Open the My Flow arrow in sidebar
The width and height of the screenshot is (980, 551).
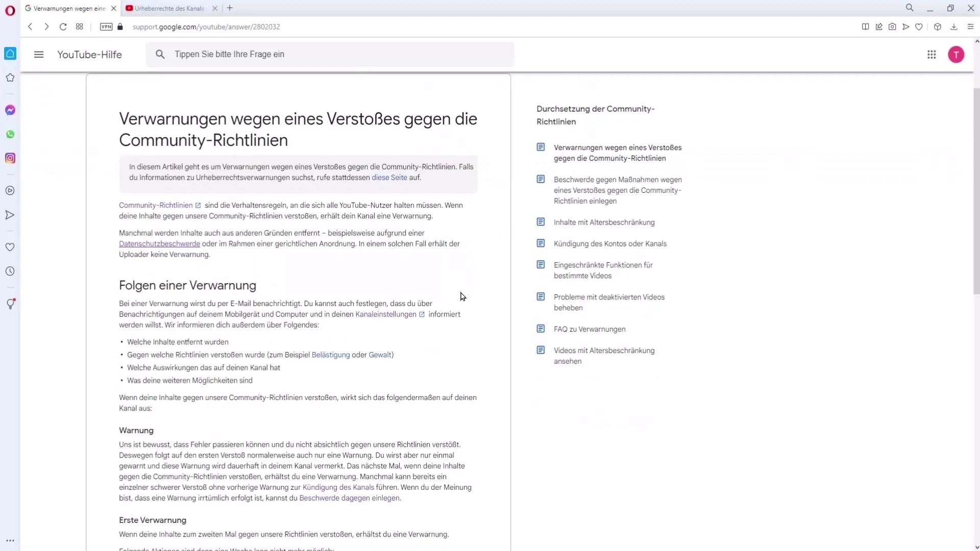click(10, 215)
